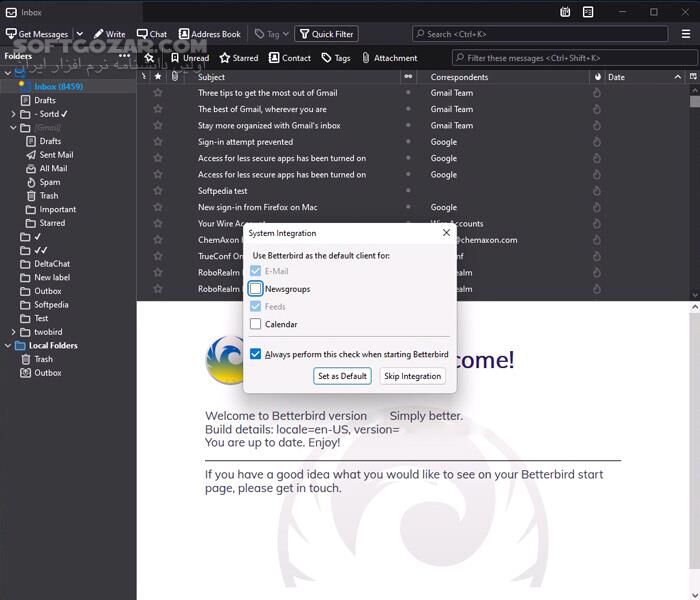
Task: Click the Set as Default button
Action: tap(342, 376)
